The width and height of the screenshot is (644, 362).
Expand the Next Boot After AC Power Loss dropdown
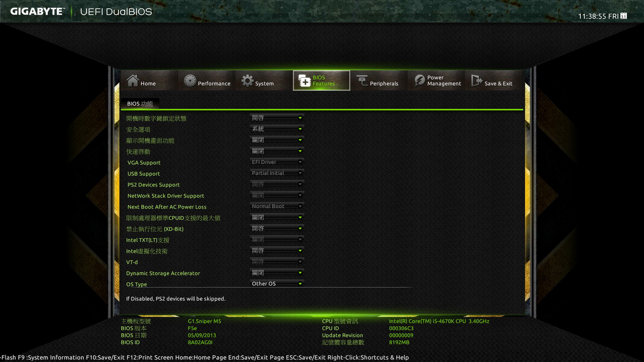(x=277, y=206)
